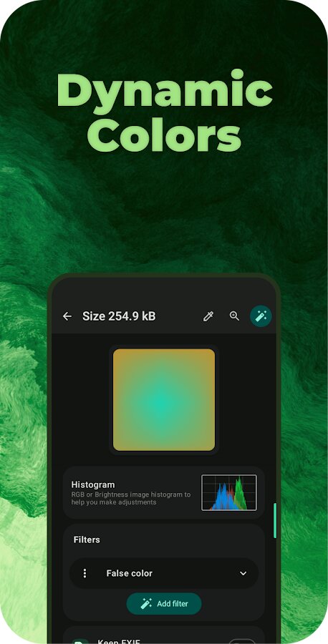Go back using the arrow icon
This screenshot has width=328, height=644.
[67, 316]
